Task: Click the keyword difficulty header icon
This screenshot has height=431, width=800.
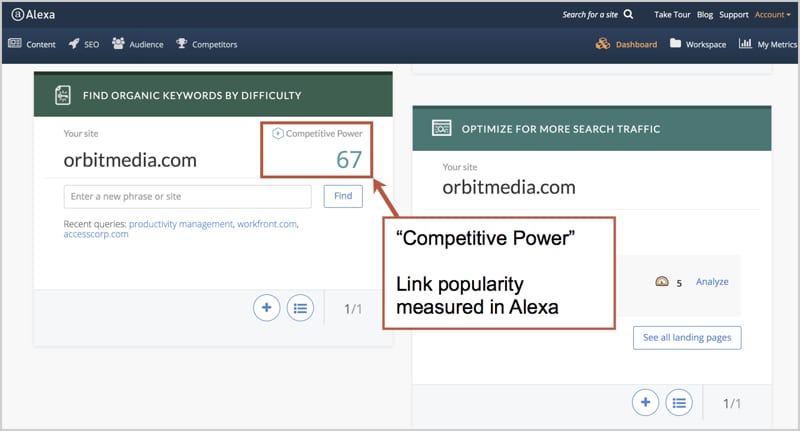Action: click(x=63, y=95)
